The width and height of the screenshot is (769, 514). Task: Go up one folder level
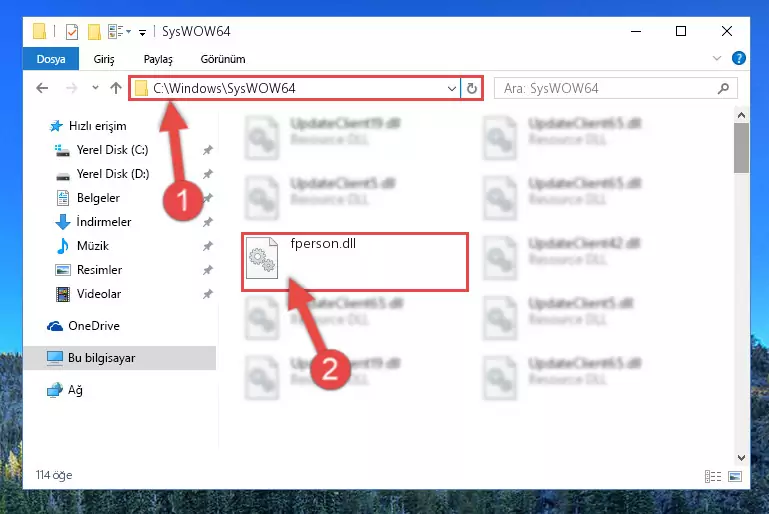[x=116, y=88]
